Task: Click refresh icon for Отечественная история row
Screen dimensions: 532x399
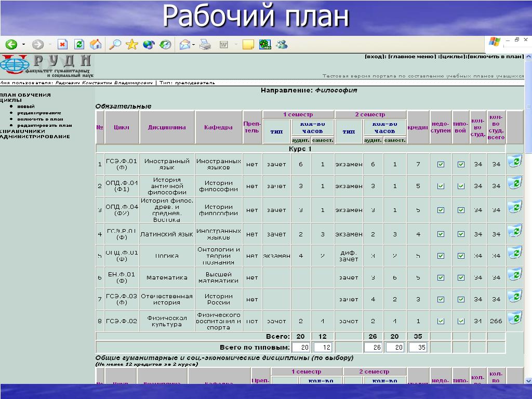Action: [514, 297]
